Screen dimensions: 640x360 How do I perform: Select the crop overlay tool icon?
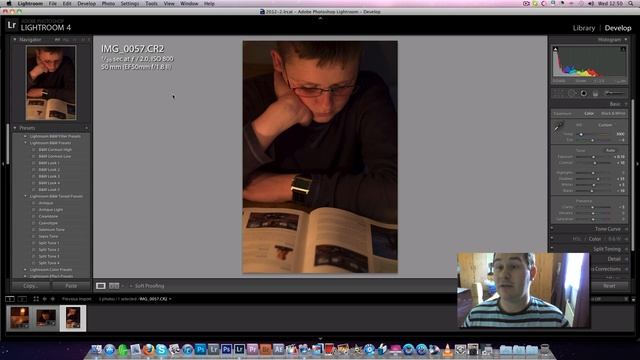point(560,93)
